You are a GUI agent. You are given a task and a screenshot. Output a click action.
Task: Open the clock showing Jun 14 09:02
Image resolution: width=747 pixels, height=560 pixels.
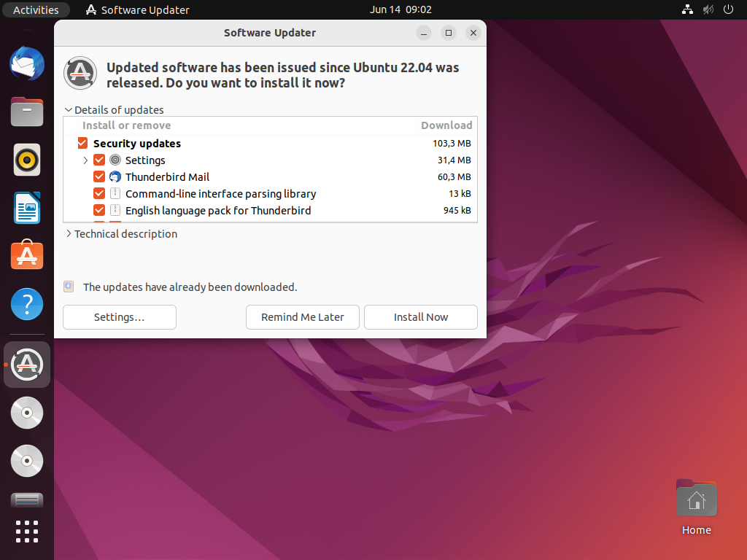point(400,9)
